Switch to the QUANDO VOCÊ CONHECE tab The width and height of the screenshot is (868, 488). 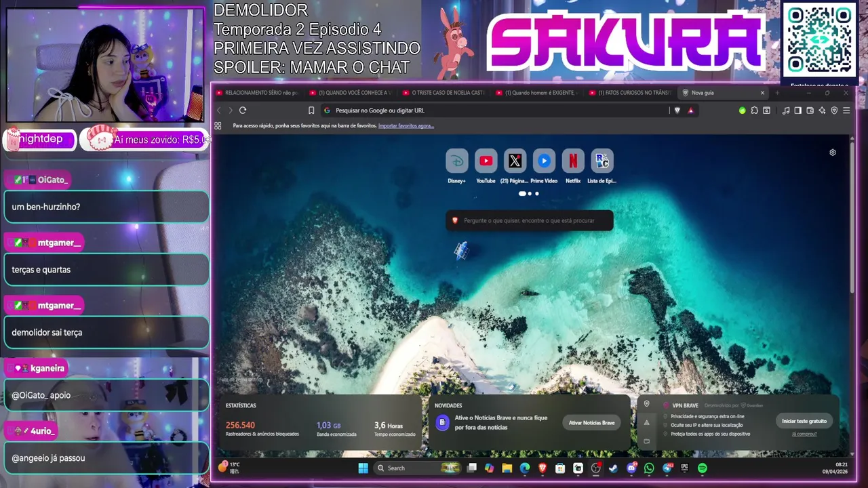pyautogui.click(x=351, y=93)
